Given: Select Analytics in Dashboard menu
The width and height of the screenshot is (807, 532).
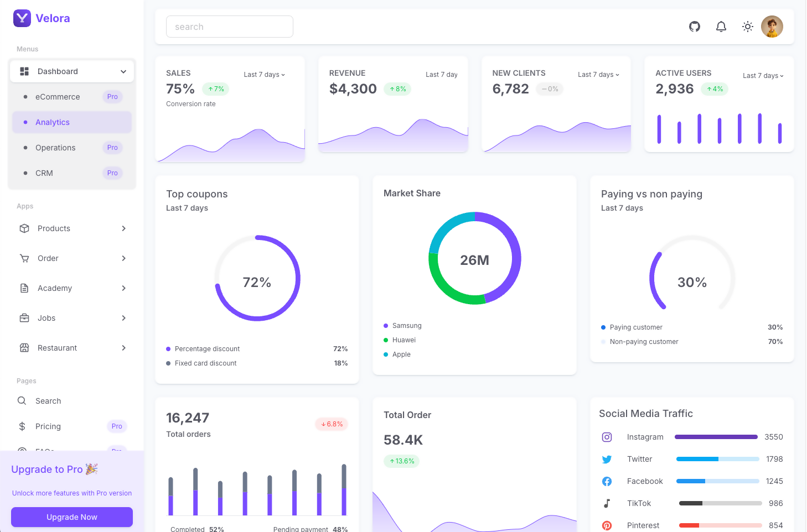Looking at the screenshot, I should [53, 122].
